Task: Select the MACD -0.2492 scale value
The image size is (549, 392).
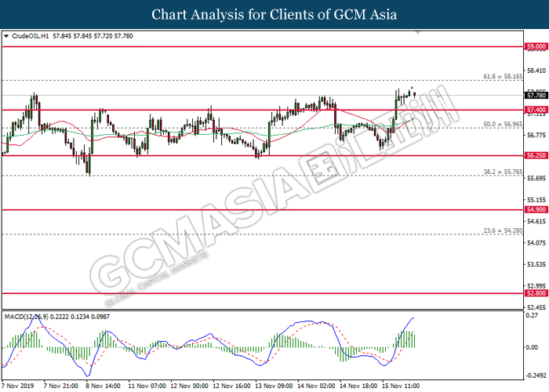Action: coord(536,376)
